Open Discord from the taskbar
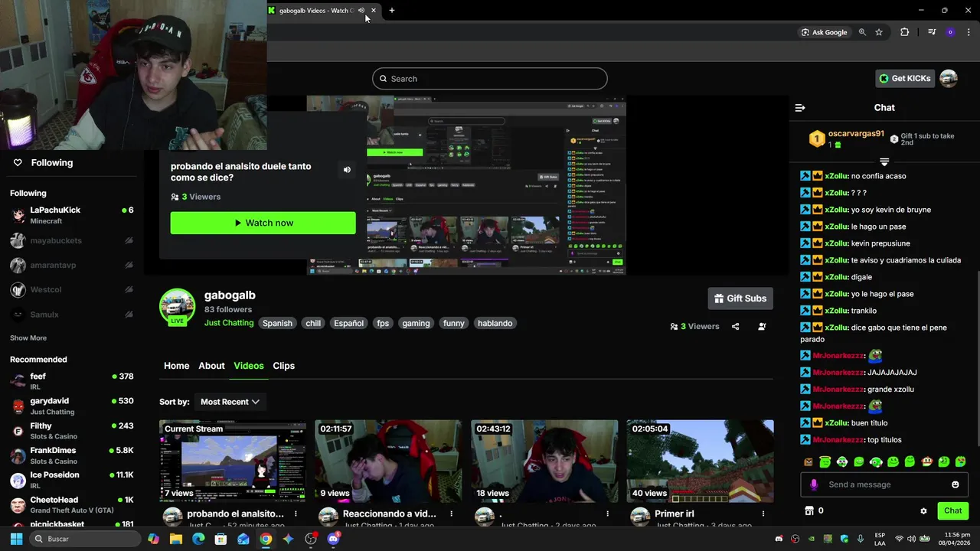980x551 pixels. click(x=333, y=539)
